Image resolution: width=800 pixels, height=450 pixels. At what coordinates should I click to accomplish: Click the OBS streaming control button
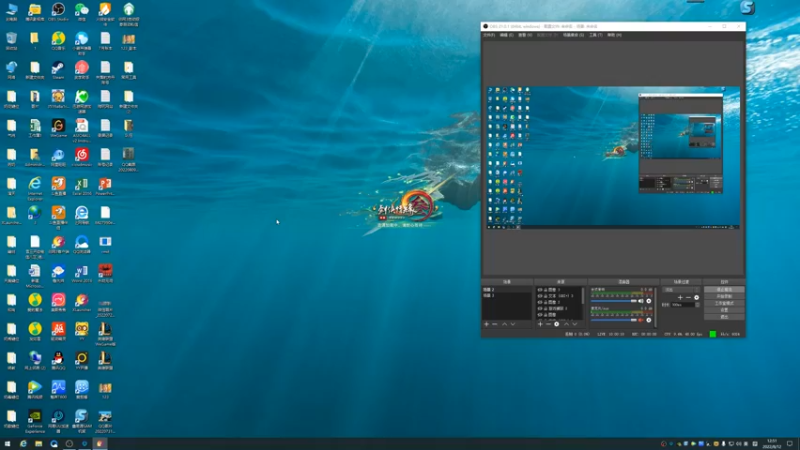[724, 289]
